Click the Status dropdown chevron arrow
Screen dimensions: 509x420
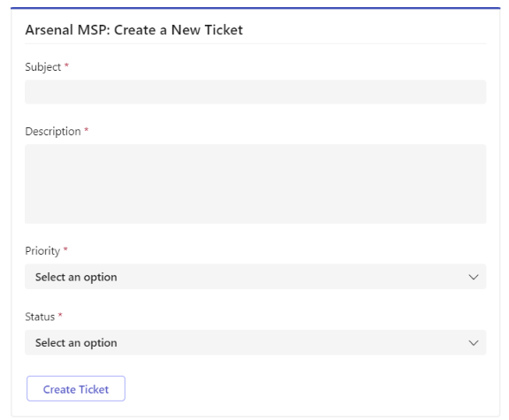pyautogui.click(x=474, y=343)
